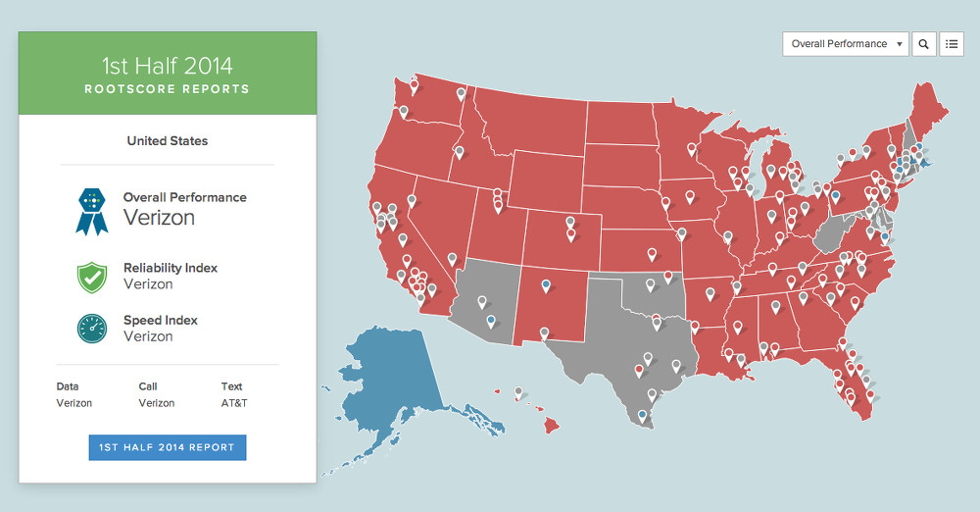Click the Speed Index gauge icon
Image resolution: width=980 pixels, height=512 pixels.
pyautogui.click(x=91, y=329)
